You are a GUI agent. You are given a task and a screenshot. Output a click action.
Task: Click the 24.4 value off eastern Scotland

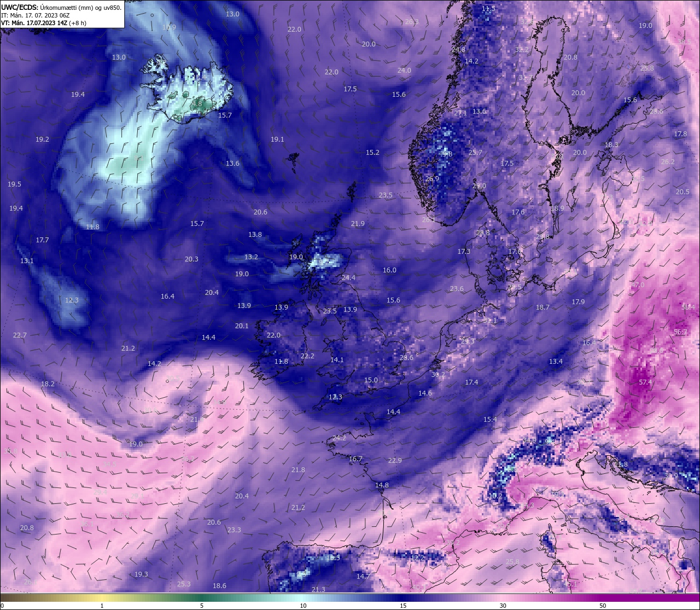coord(348,278)
